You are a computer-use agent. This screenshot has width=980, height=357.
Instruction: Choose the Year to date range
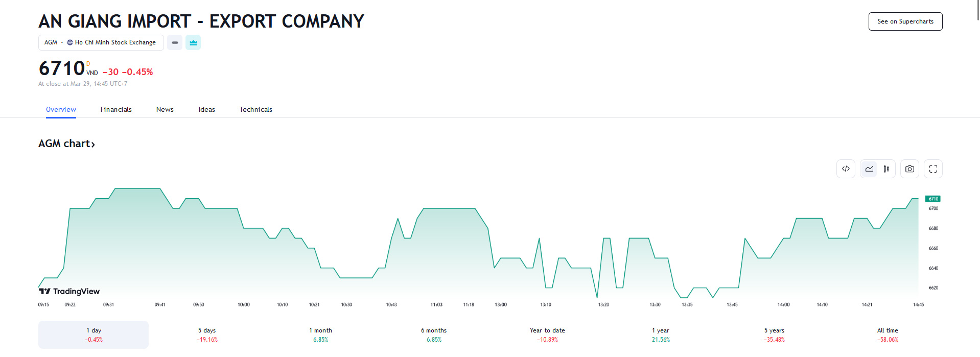[x=547, y=335]
